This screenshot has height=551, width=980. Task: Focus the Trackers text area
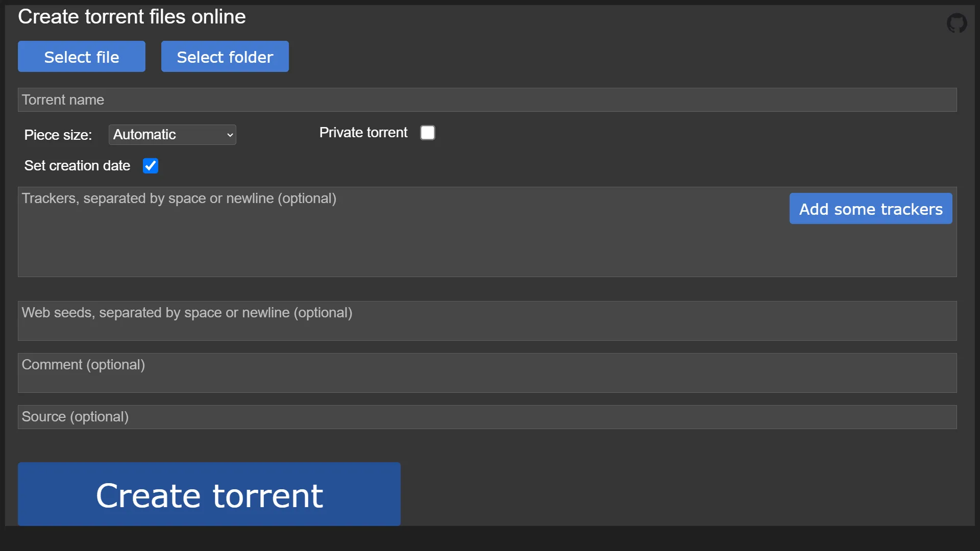tap(357, 232)
